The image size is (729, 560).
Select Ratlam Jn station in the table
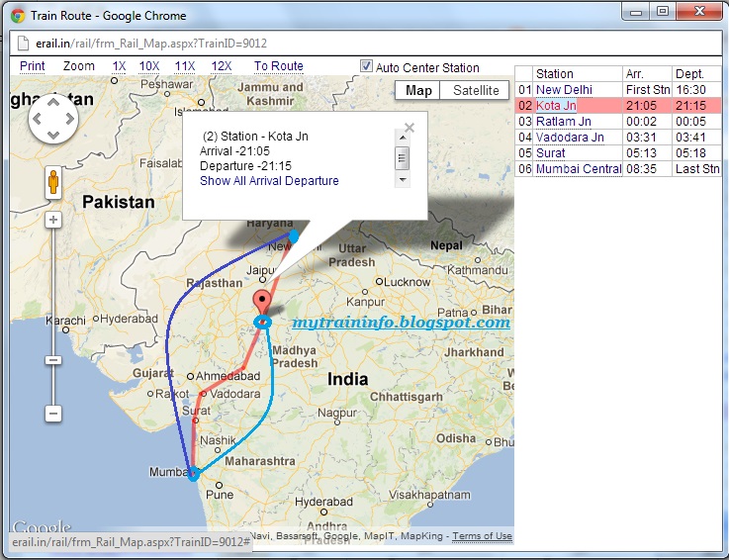pyautogui.click(x=564, y=122)
